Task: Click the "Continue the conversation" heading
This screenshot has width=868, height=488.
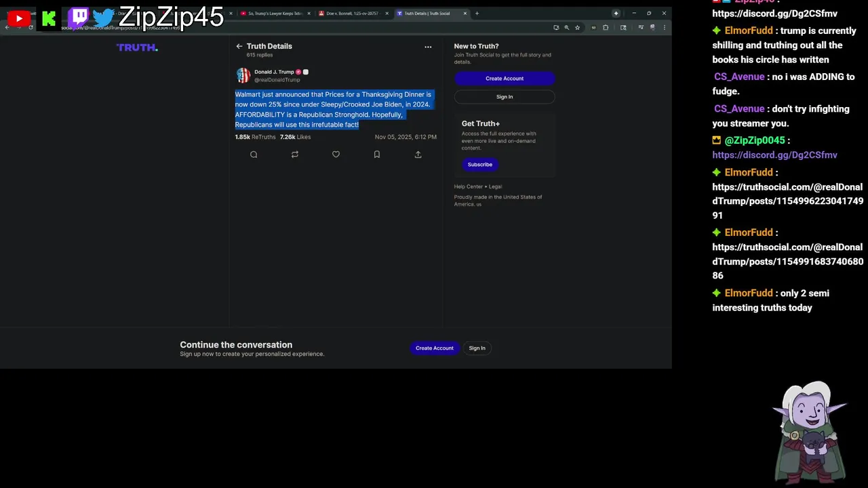Action: pos(236,345)
